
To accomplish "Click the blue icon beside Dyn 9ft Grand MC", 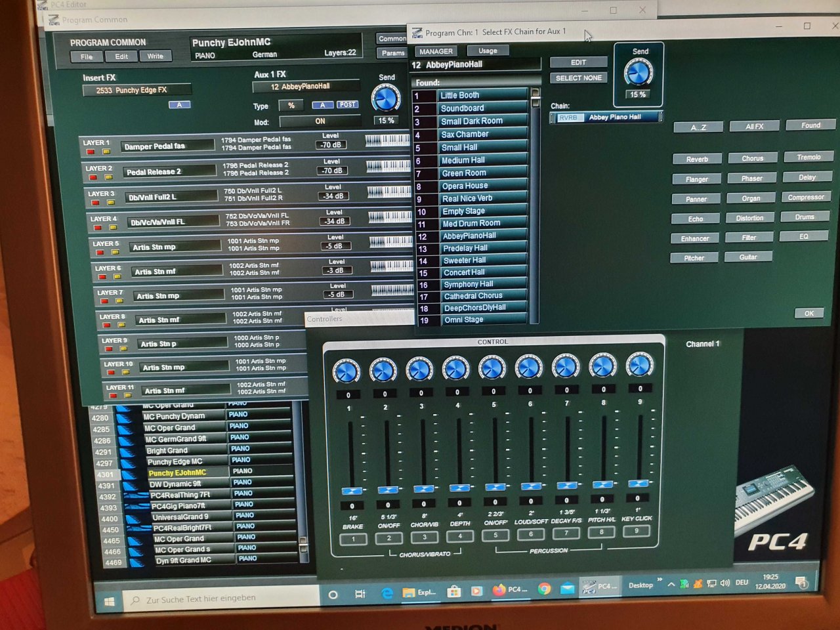I will [x=138, y=562].
